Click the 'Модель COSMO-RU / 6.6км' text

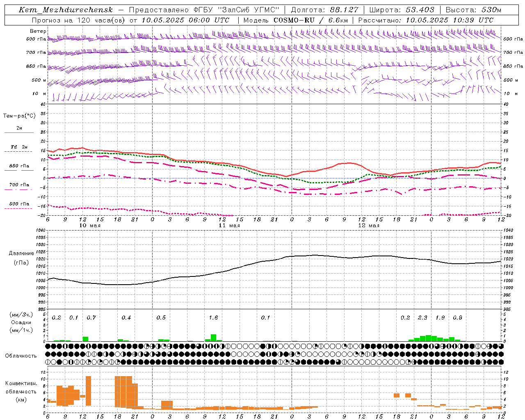(x=295, y=20)
